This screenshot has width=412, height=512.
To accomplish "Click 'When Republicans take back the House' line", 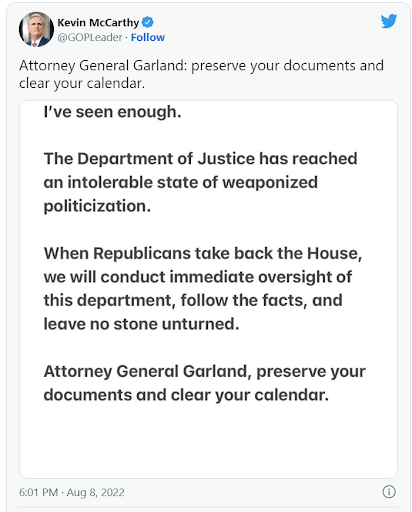I will pyautogui.click(x=203, y=253).
